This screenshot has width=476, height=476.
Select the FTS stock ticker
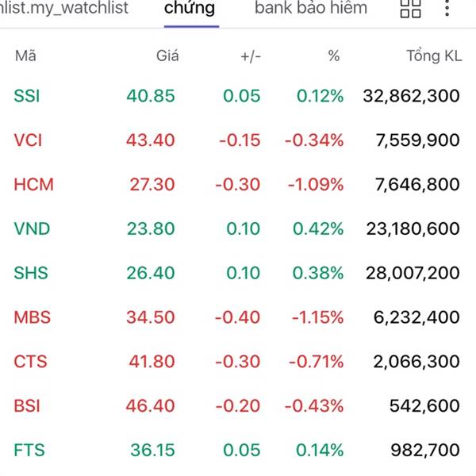coord(29,451)
